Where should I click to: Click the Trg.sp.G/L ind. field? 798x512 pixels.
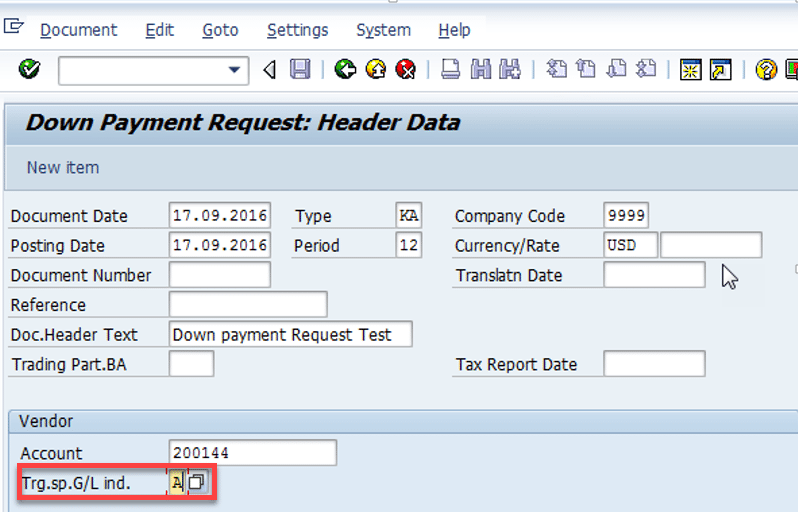coord(177,482)
